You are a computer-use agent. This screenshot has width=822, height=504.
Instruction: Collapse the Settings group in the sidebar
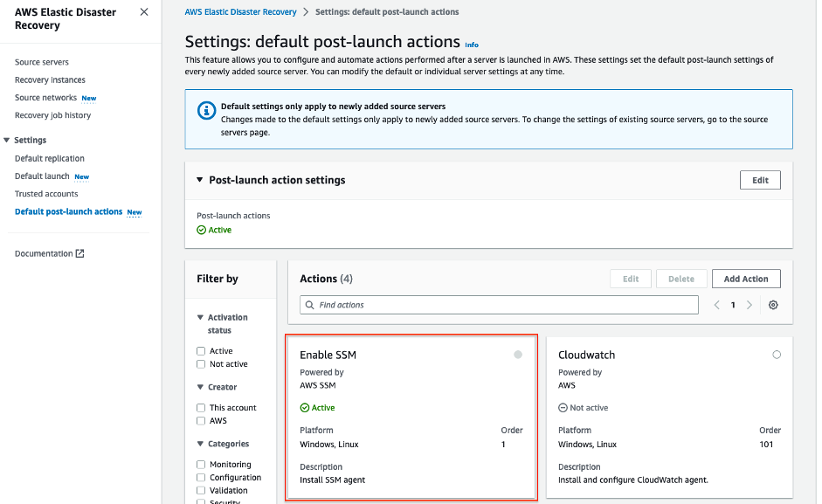8,140
